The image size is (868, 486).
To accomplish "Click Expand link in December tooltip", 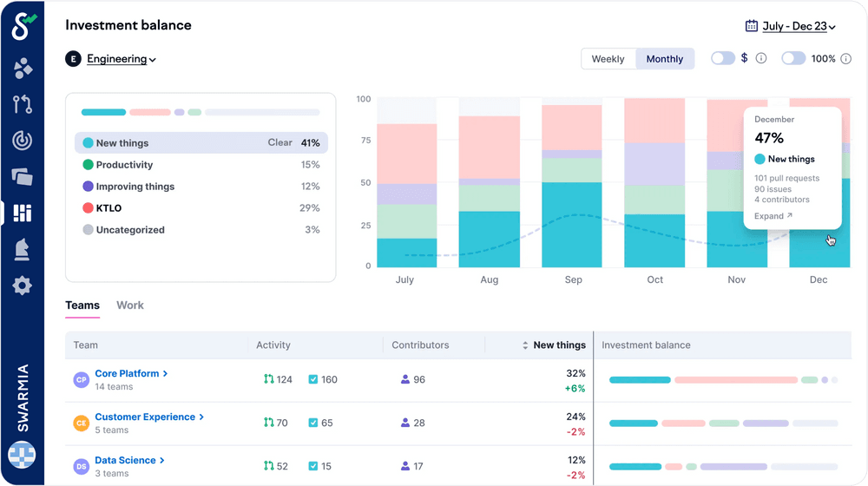I will (x=773, y=216).
